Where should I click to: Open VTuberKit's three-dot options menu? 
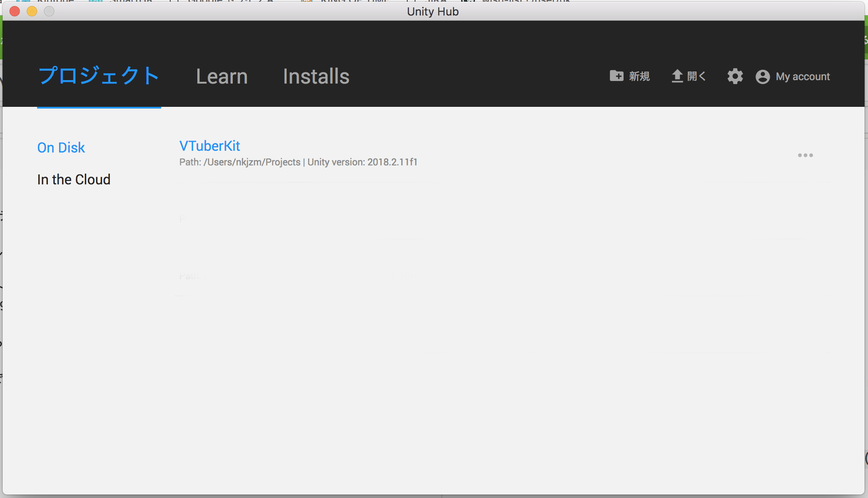(x=805, y=155)
